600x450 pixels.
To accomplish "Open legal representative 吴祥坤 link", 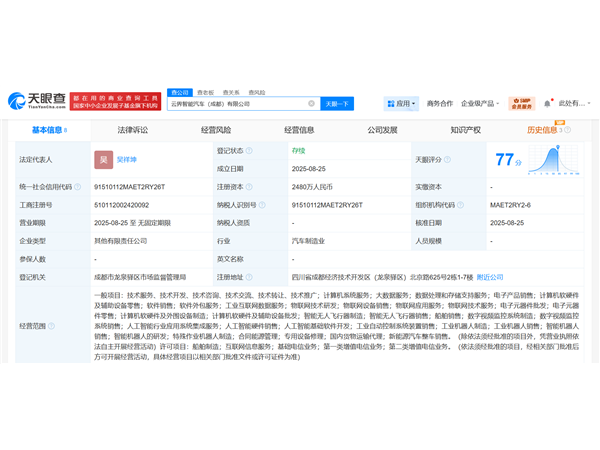I will click(x=127, y=160).
